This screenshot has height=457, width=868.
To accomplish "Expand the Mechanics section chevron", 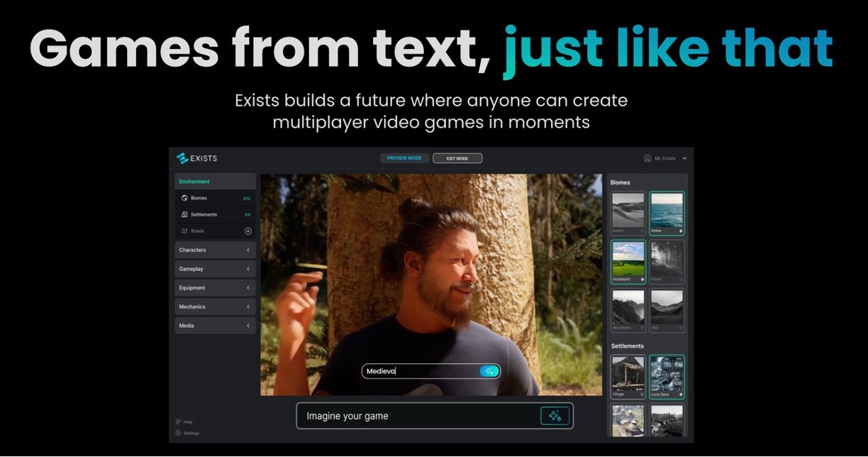I will pos(248,307).
